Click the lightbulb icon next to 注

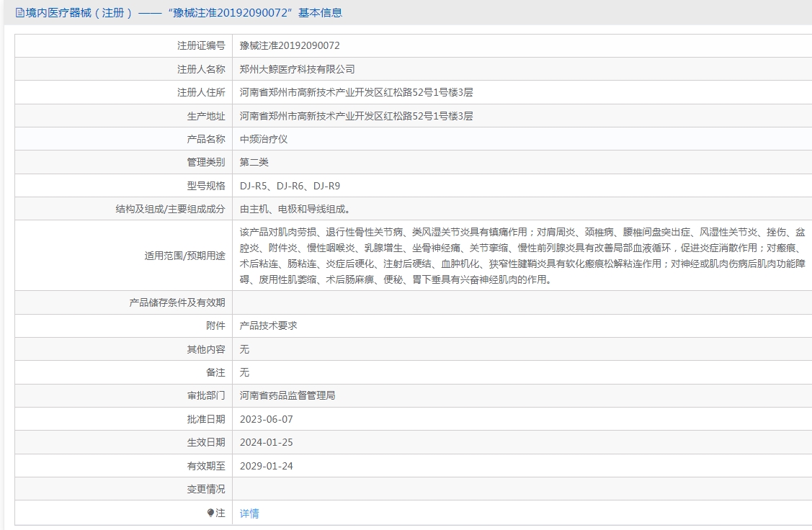210,513
